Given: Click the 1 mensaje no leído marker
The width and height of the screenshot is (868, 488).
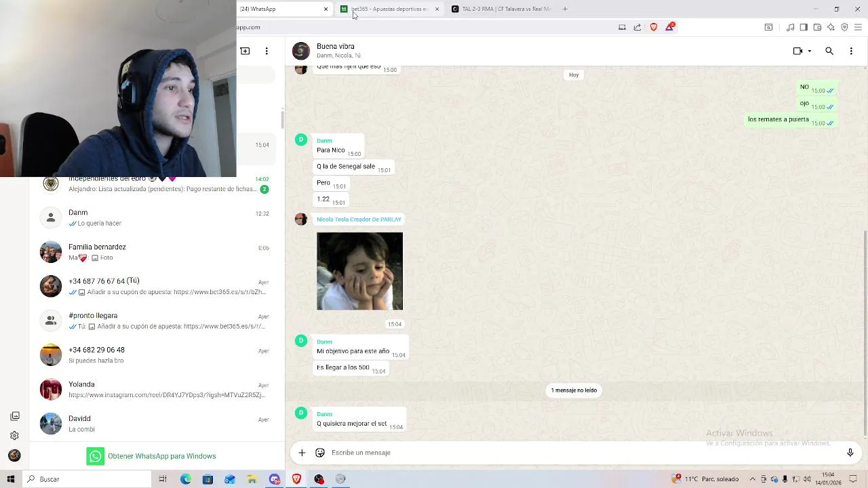Looking at the screenshot, I should 574,390.
